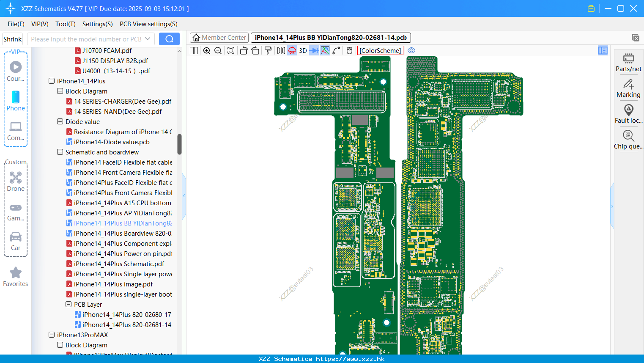
Task: Click the file tree vertical scrollbar
Action: click(x=179, y=145)
